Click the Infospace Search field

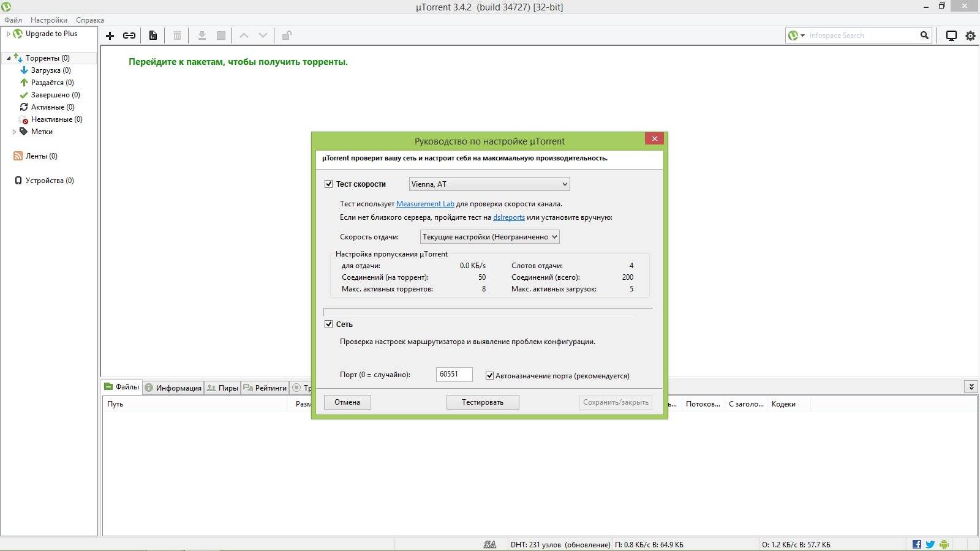click(862, 36)
